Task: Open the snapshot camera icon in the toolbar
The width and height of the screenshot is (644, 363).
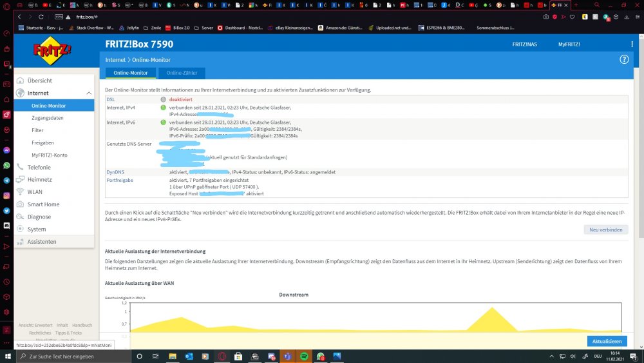Action: (x=546, y=17)
